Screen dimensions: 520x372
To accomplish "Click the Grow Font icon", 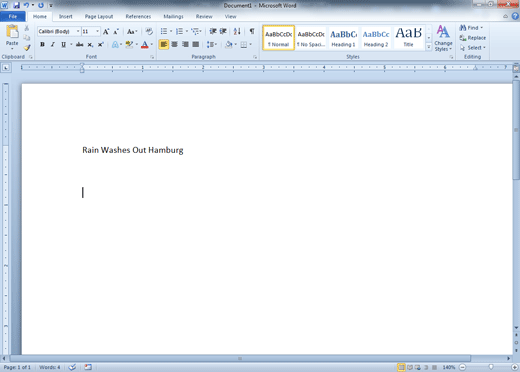I will pyautogui.click(x=106, y=32).
